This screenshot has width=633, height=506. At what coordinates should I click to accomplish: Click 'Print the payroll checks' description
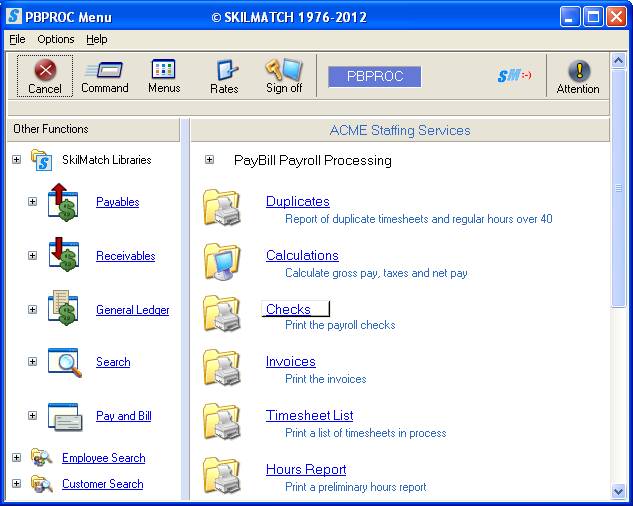click(340, 325)
